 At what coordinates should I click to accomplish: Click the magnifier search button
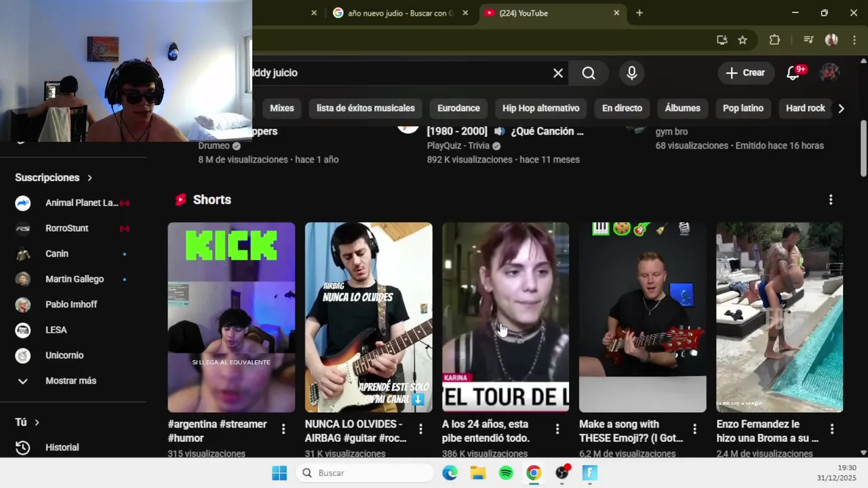(589, 73)
